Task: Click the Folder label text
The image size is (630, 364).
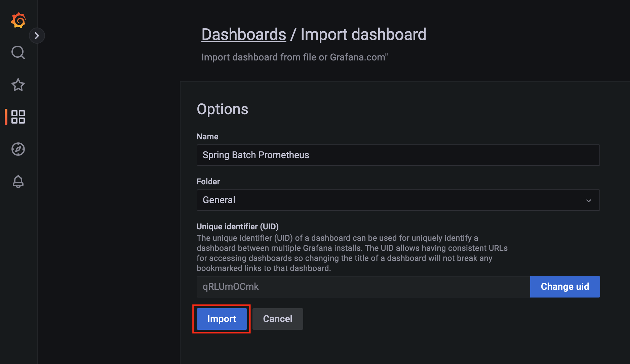Action: 208,182
